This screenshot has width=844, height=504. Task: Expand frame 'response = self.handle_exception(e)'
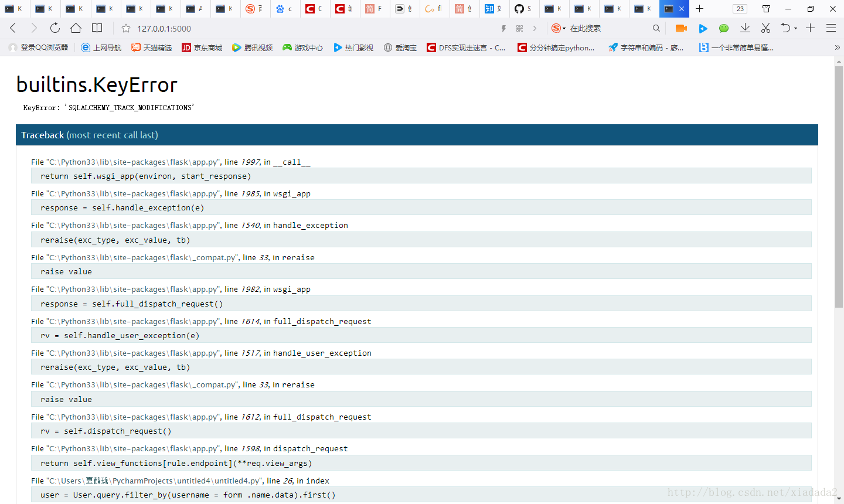[x=421, y=207]
